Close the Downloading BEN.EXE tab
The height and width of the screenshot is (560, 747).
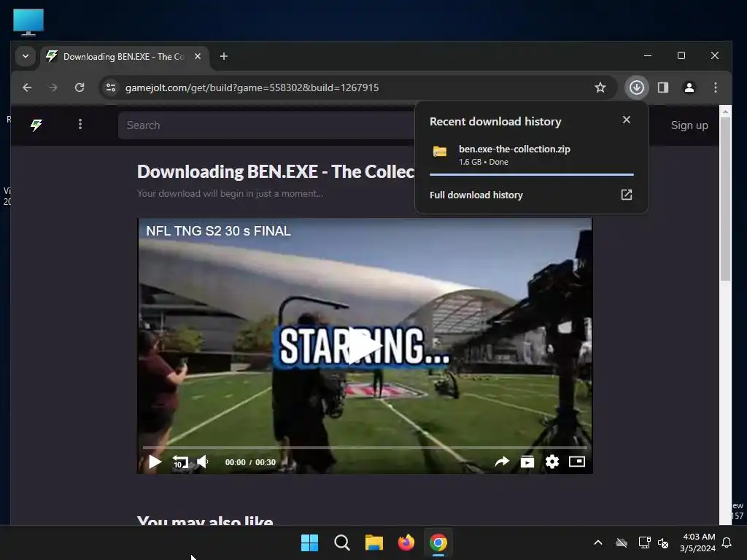pyautogui.click(x=198, y=56)
